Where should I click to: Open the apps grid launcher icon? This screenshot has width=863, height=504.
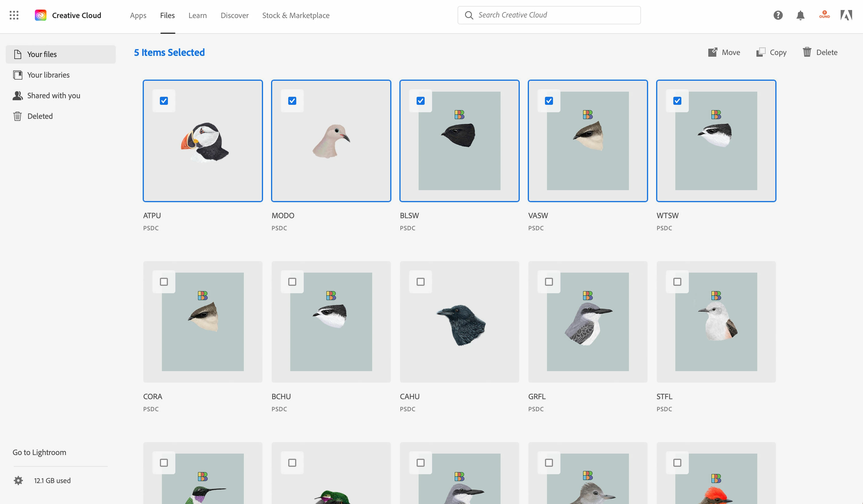(x=14, y=15)
